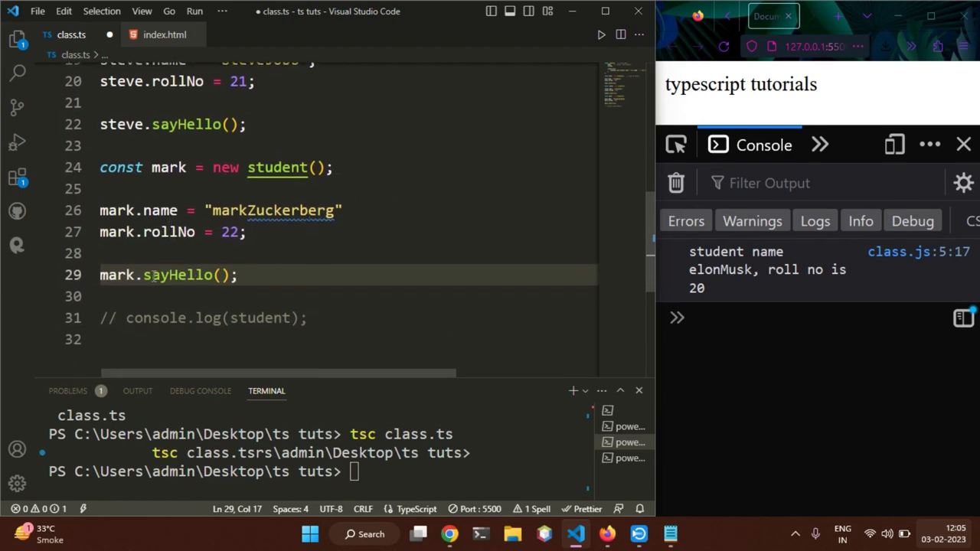This screenshot has height=551, width=980.
Task: Toggle the Warnings console filter
Action: pos(753,221)
